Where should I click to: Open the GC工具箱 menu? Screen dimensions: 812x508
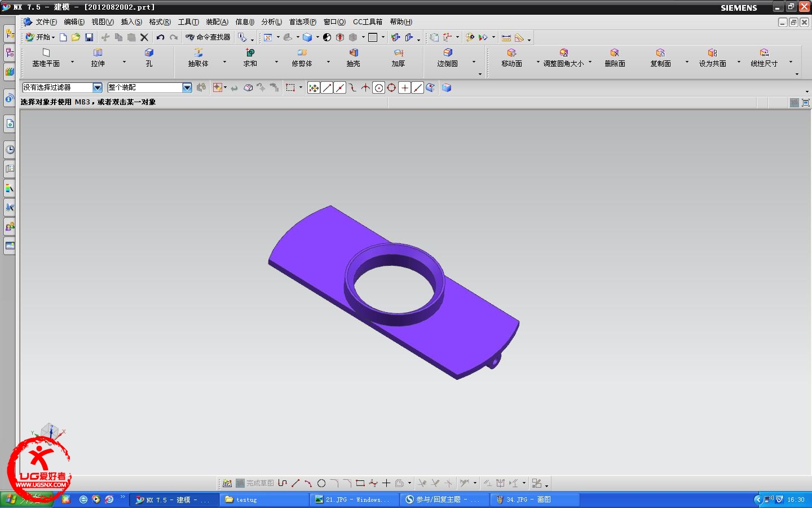[368, 22]
